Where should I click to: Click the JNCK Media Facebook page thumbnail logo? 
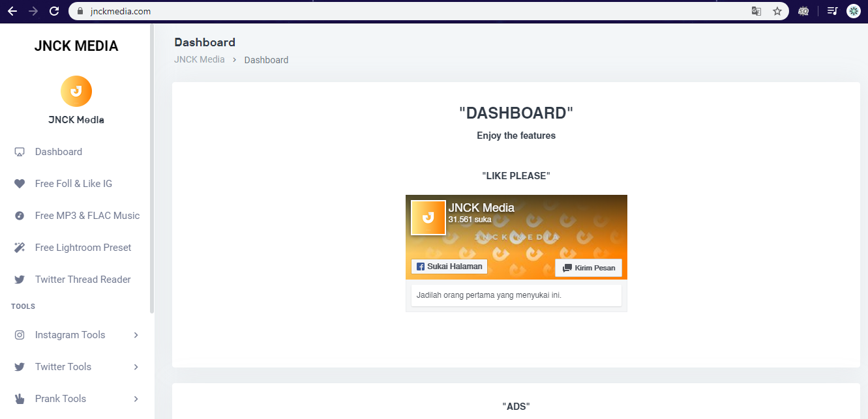(x=428, y=218)
